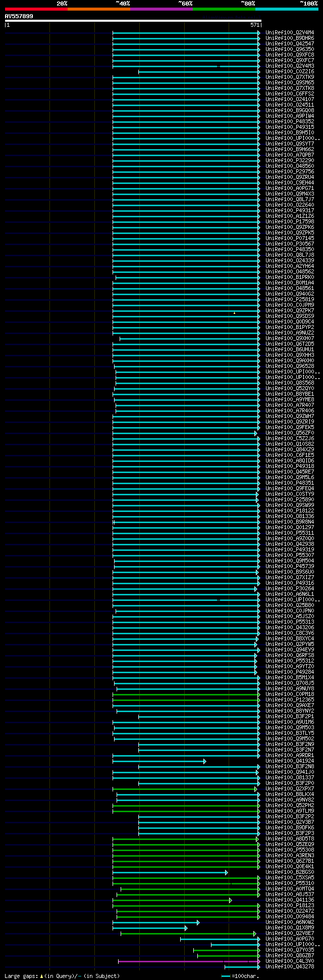Click the query end position 571
Image resolution: width=323 pixels, height=980 pixels.
click(x=255, y=25)
